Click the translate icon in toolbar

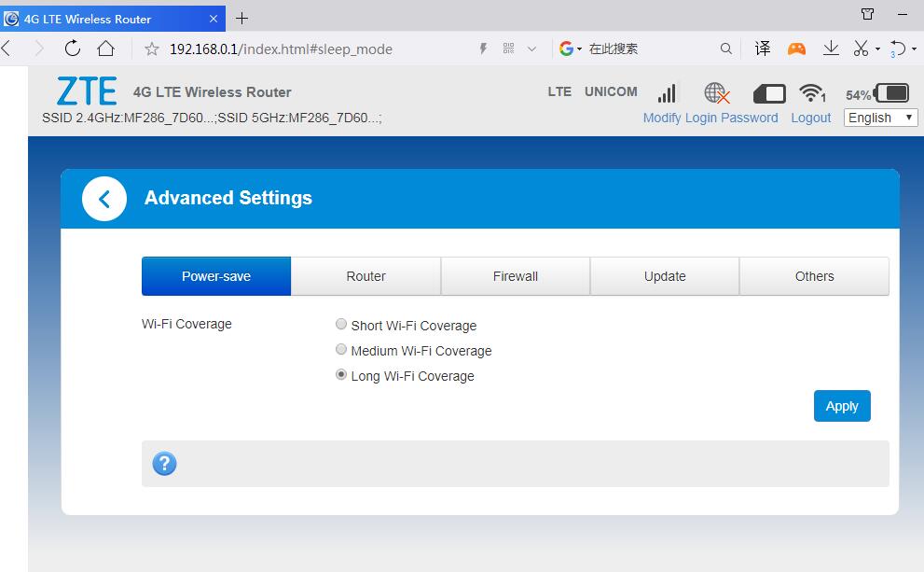click(x=762, y=49)
